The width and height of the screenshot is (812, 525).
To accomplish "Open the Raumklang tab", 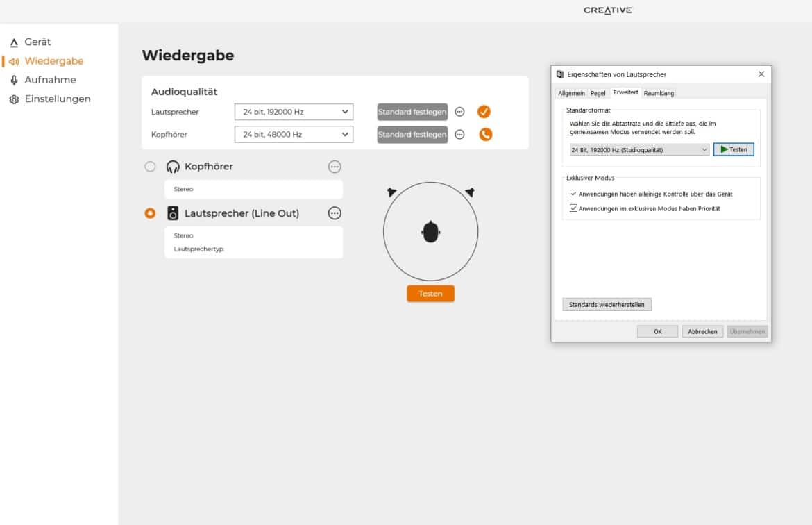I will 658,93.
